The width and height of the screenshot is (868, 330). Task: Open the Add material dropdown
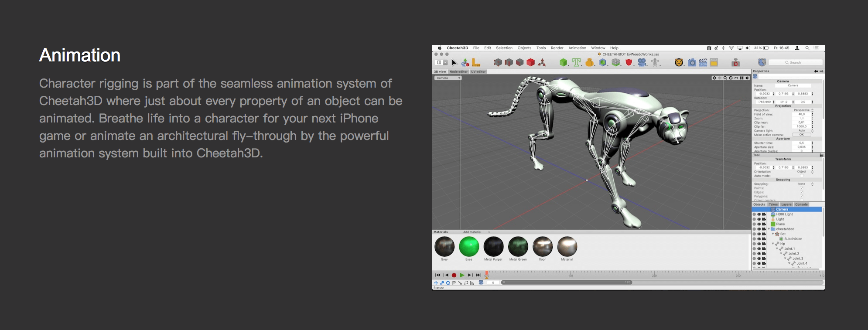[x=476, y=232]
